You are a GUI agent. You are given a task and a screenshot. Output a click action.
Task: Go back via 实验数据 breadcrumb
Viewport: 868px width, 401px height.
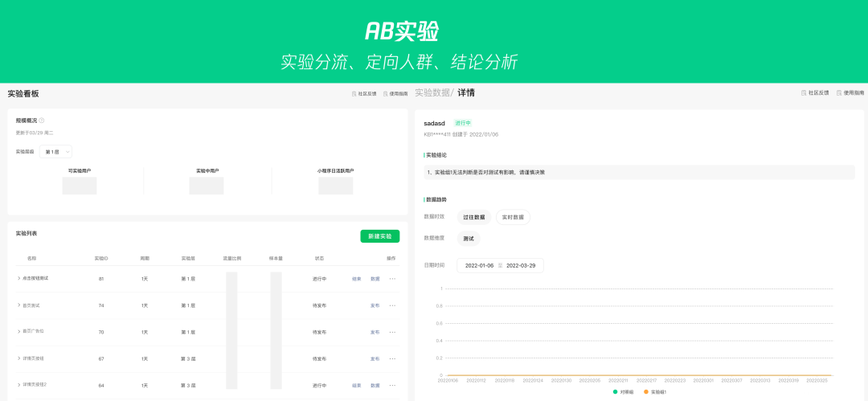(x=432, y=92)
